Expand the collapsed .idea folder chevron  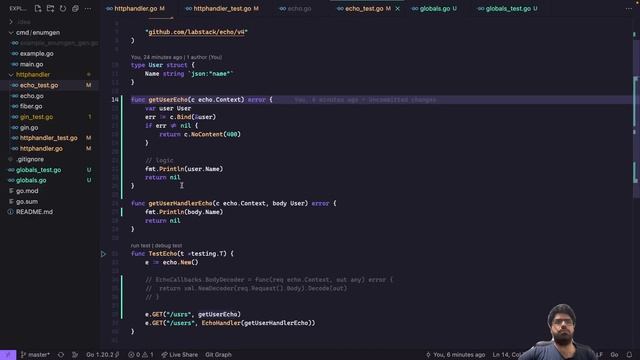tap(11, 22)
